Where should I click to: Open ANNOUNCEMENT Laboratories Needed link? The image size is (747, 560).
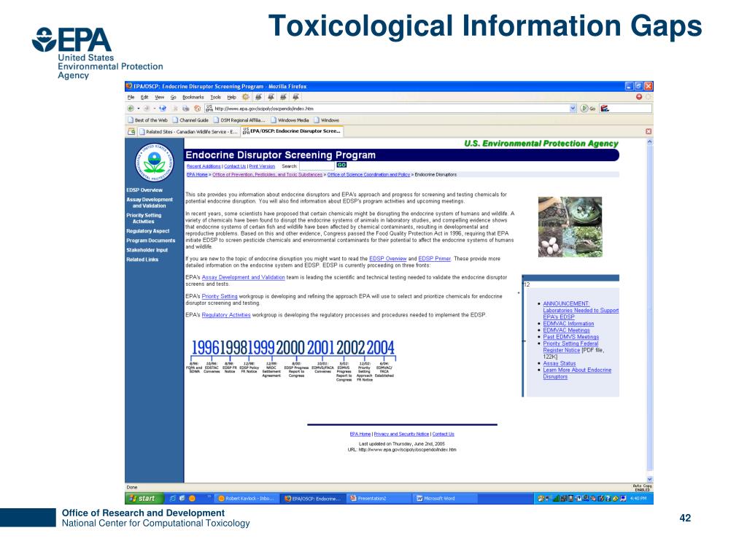tap(581, 310)
